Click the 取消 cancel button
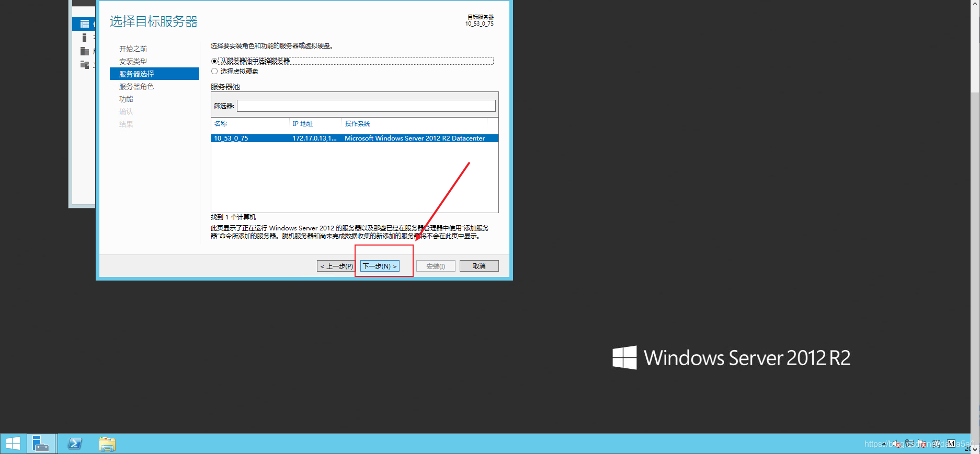The height and width of the screenshot is (454, 980). (x=479, y=266)
